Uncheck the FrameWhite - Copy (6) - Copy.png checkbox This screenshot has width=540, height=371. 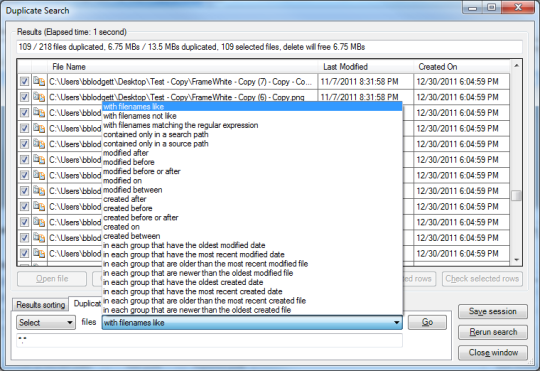tap(24, 97)
